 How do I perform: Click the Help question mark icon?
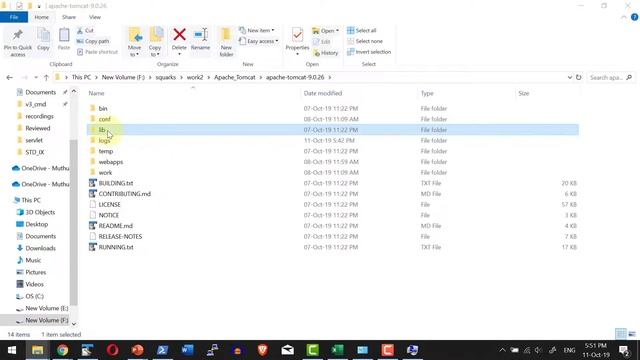tap(634, 17)
